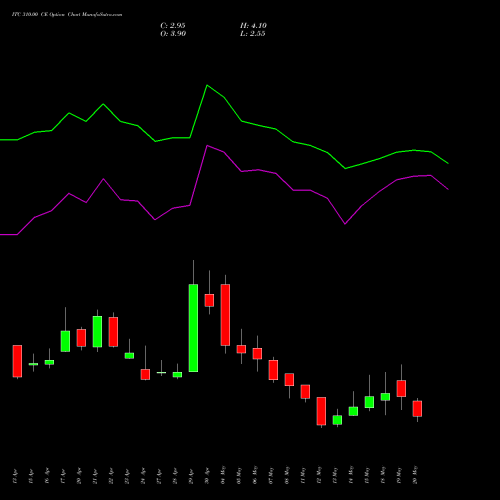
Task: Click the tall green candle on 29 Apr
Action: pos(193,328)
